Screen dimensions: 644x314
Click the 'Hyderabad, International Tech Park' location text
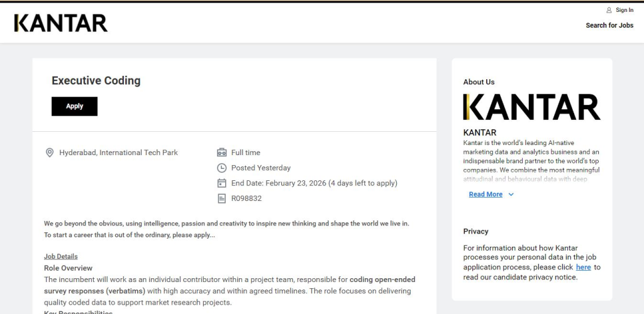[x=119, y=153]
